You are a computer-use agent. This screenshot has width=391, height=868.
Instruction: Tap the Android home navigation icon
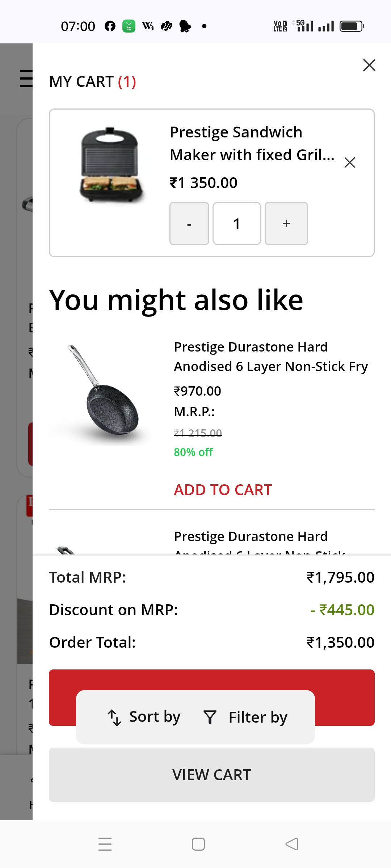198,844
